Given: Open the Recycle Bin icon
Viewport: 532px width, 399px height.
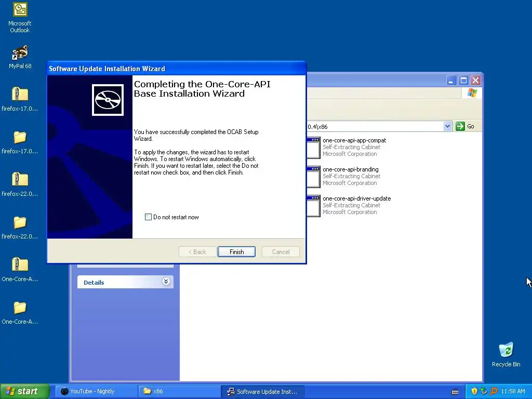Looking at the screenshot, I should click(506, 350).
